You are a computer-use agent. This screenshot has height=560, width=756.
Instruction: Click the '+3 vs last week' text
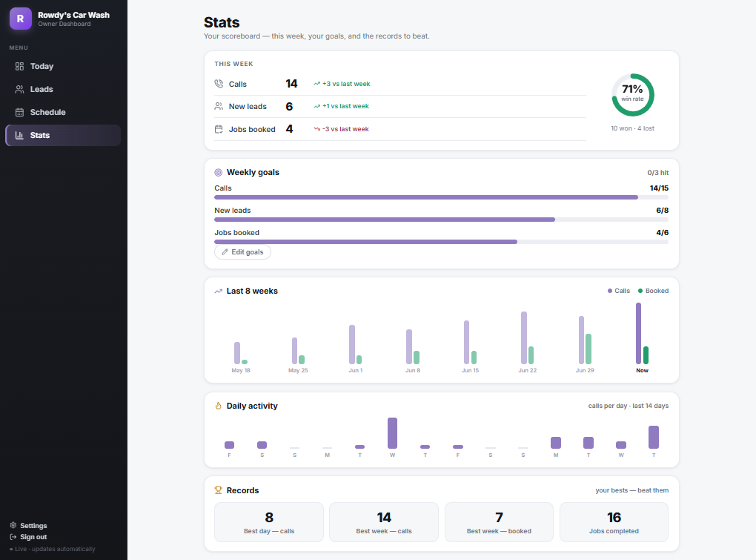[x=346, y=84]
